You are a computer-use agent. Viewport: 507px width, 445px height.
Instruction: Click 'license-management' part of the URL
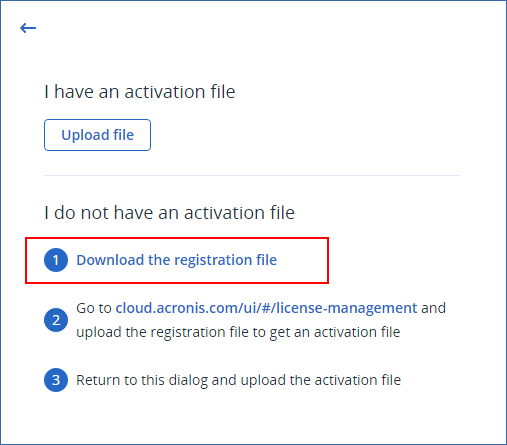coord(347,308)
